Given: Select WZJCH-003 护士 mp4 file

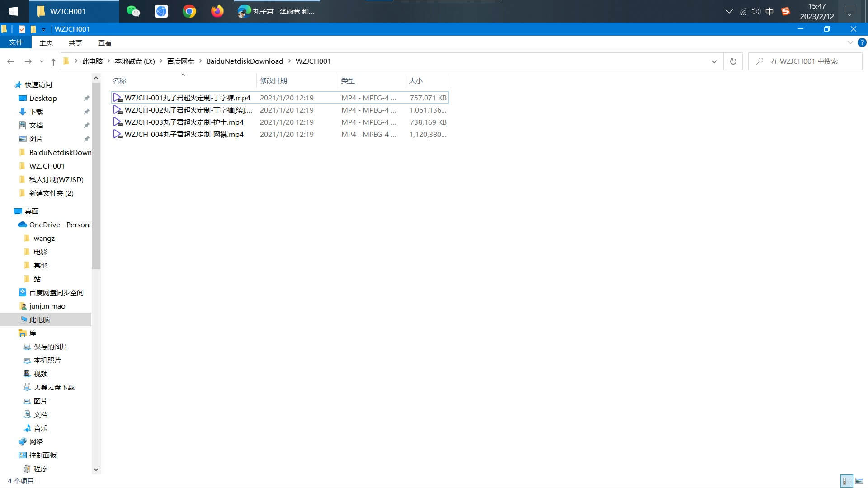Looking at the screenshot, I should pos(184,122).
